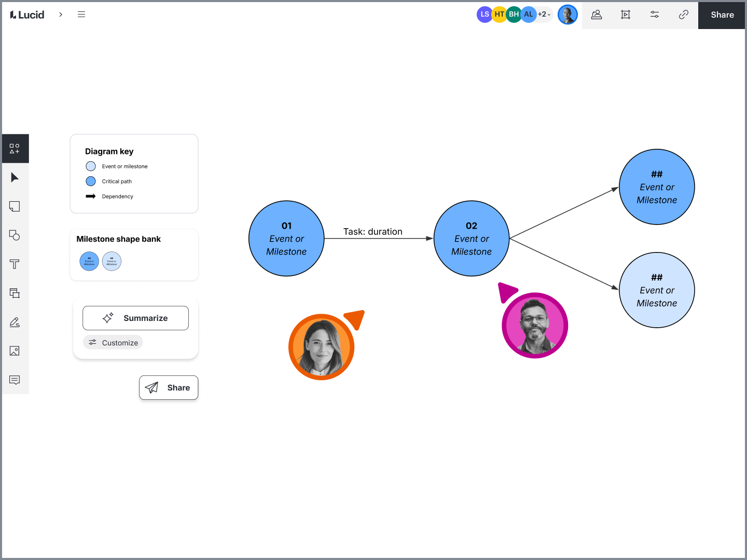
Task: Click the woman's orange collaborator cursor photo
Action: tap(322, 347)
